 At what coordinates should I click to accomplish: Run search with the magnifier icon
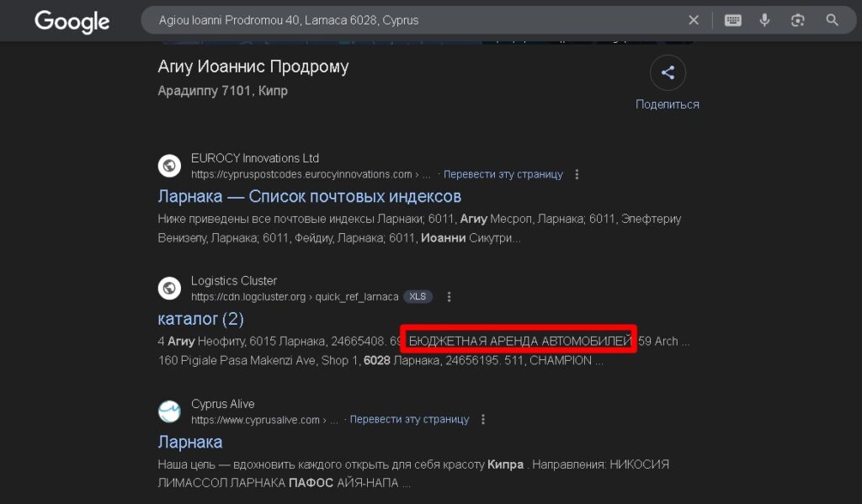(x=833, y=20)
